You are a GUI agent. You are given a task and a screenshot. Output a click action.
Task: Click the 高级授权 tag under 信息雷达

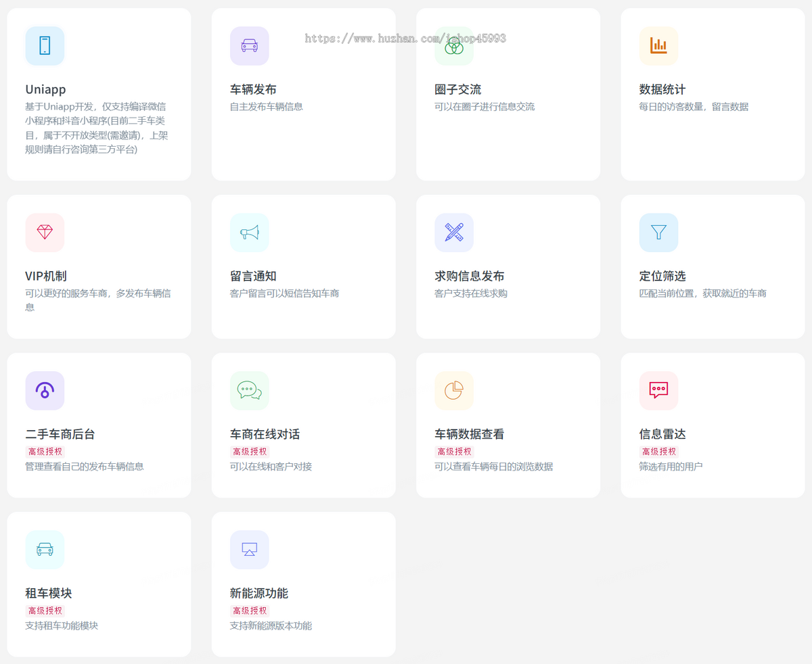pyautogui.click(x=659, y=452)
